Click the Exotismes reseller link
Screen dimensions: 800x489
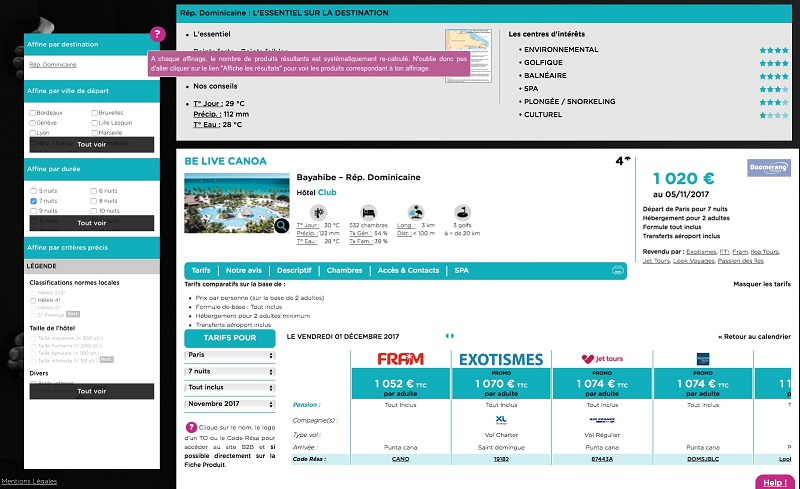701,252
